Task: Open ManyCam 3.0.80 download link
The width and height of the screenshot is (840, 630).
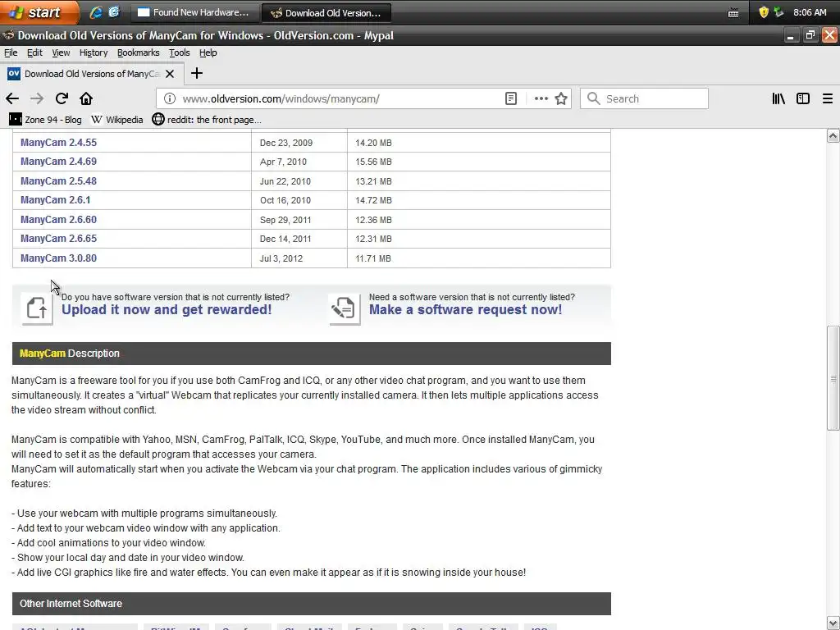Action: (x=58, y=258)
